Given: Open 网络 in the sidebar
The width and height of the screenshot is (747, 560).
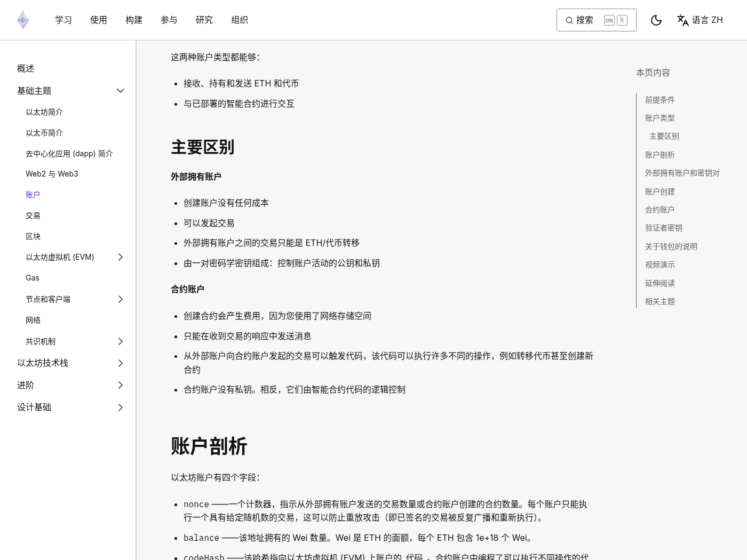Looking at the screenshot, I should [x=33, y=320].
